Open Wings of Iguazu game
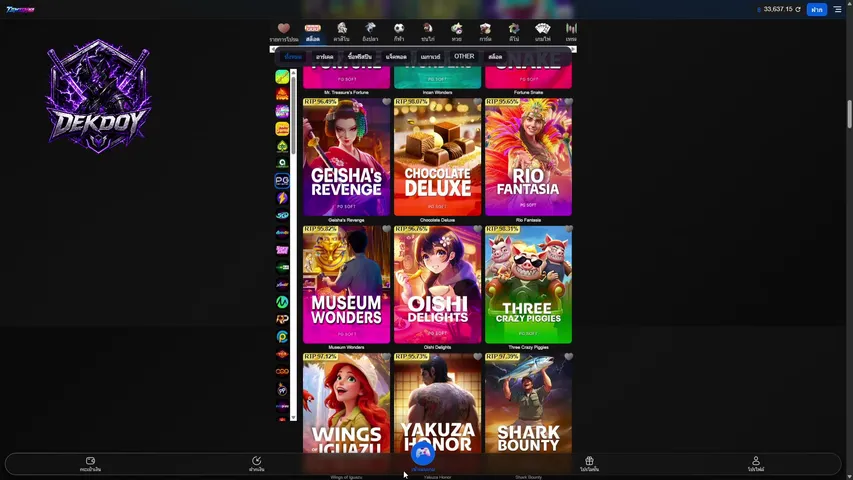Screen dimensions: 853x480 (347, 403)
